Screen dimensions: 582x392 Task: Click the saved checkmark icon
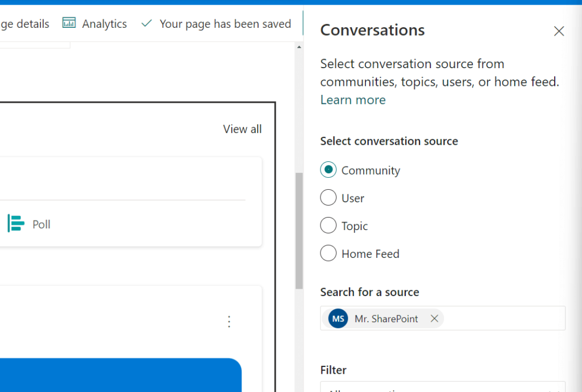click(x=147, y=23)
